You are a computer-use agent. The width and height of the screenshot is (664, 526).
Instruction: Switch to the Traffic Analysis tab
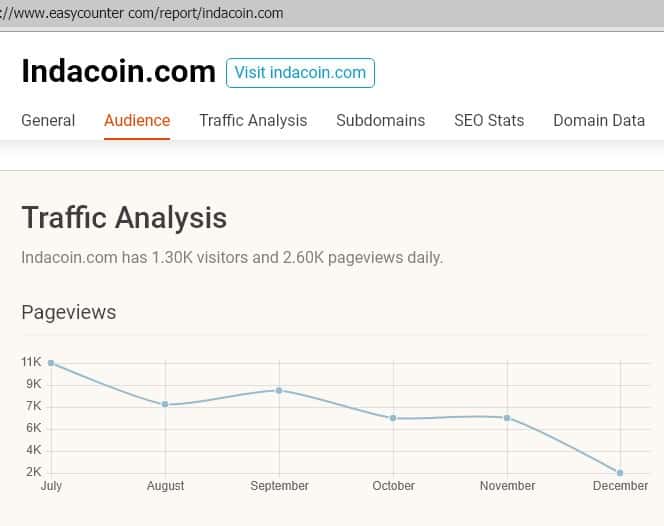253,120
